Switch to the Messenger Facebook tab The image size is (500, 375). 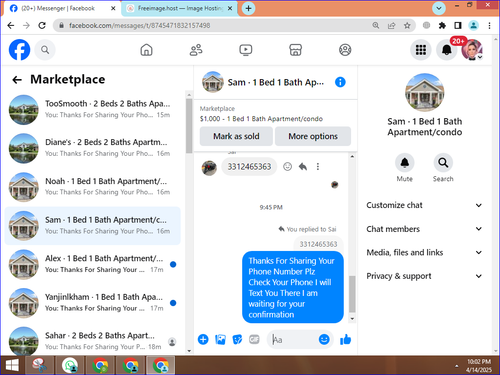pyautogui.click(x=62, y=8)
